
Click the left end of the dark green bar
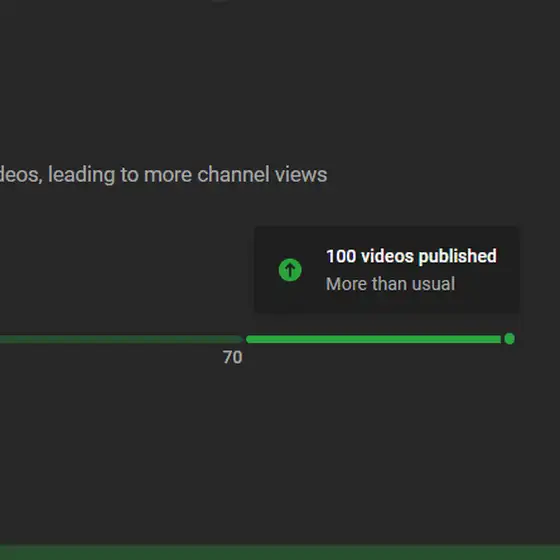3,339
